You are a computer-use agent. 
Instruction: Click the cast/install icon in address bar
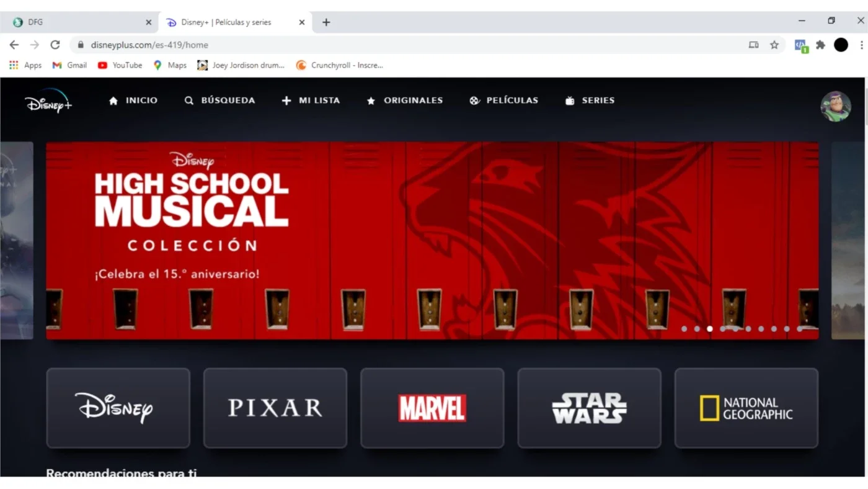tap(754, 45)
